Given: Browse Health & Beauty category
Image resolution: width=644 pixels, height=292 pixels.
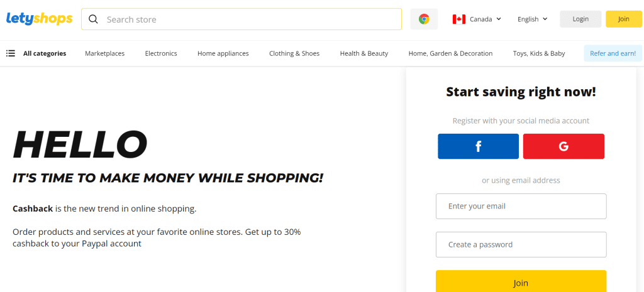Looking at the screenshot, I should [x=364, y=53].
